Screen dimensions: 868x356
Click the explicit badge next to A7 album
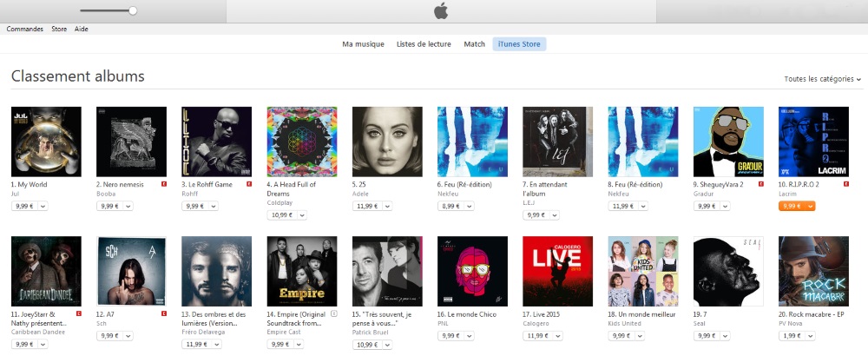pos(164,313)
